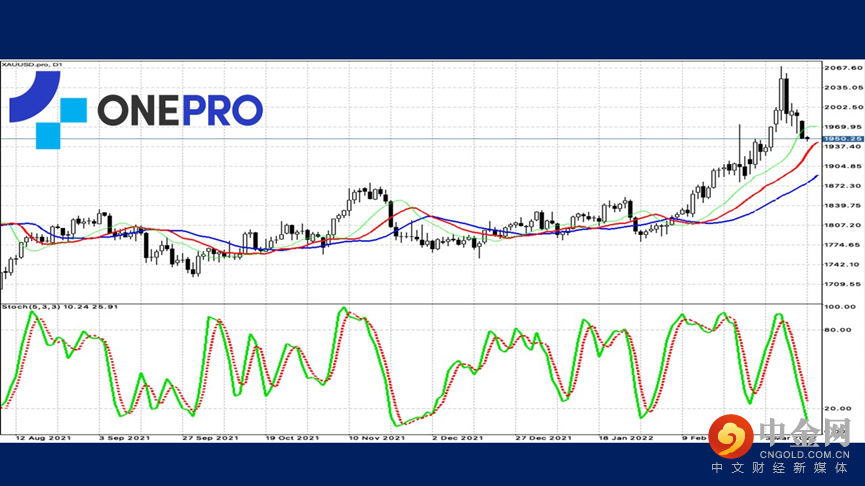Click the 19 Oct 2021 date marker
The image size is (865, 486).
(x=292, y=438)
